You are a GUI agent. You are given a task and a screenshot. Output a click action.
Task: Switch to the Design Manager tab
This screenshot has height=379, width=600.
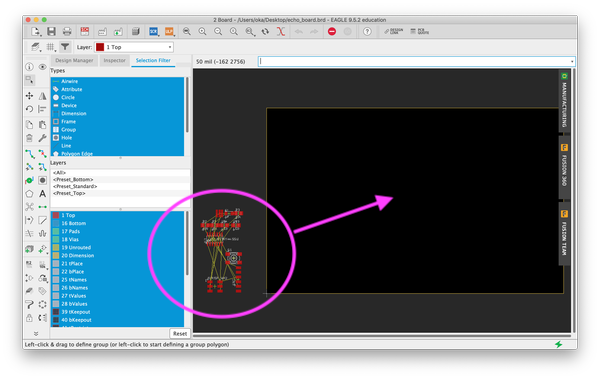(74, 60)
